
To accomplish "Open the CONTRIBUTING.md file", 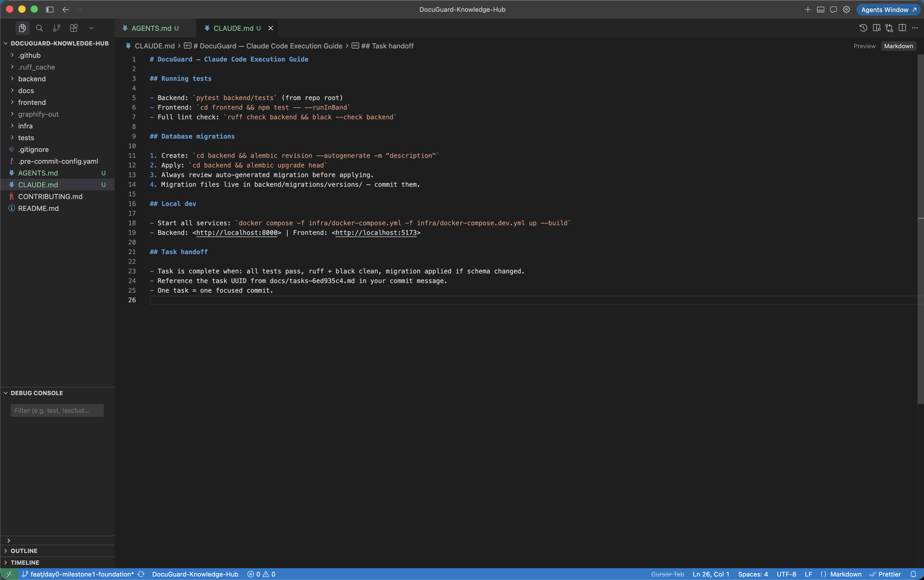I will coord(57,196).
